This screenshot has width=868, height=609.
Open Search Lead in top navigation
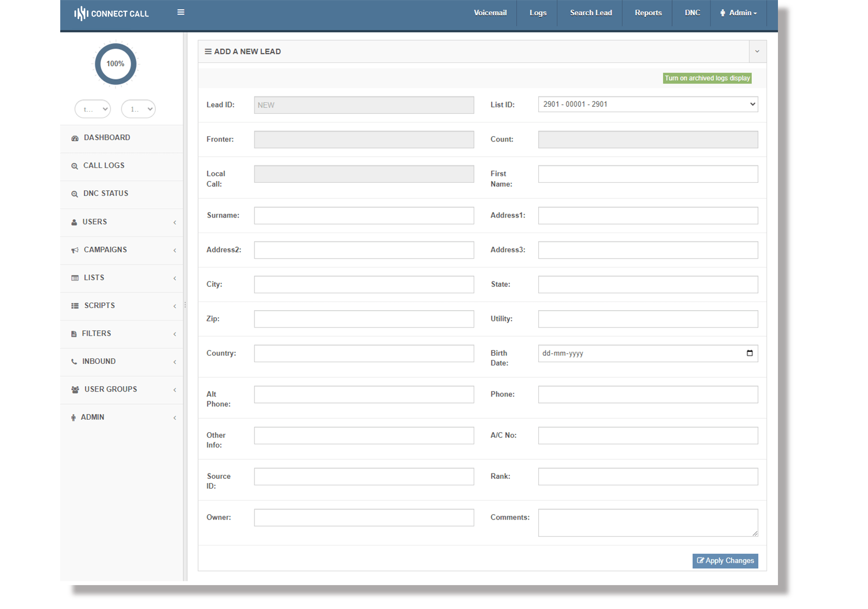tap(590, 13)
